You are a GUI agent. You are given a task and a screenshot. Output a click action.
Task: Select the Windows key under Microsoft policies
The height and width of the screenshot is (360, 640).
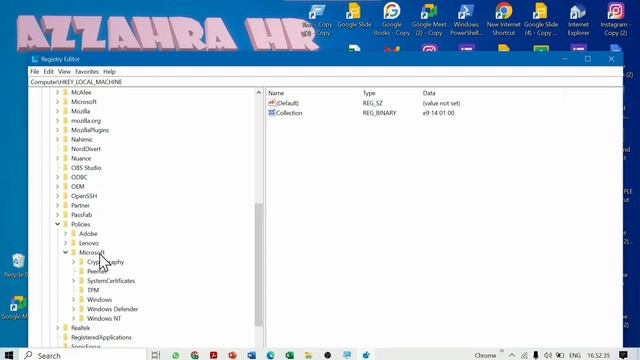point(99,300)
